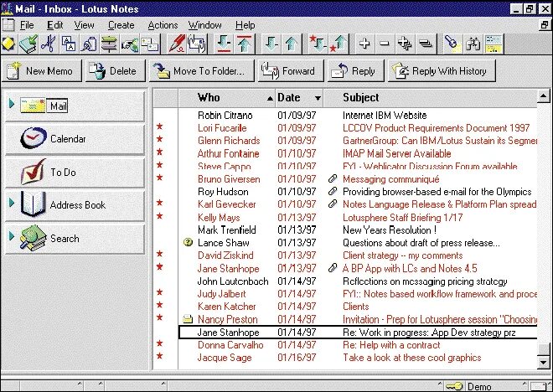Click the plain green up arrow previous SmartIcon
The image size is (553, 392).
point(292,44)
